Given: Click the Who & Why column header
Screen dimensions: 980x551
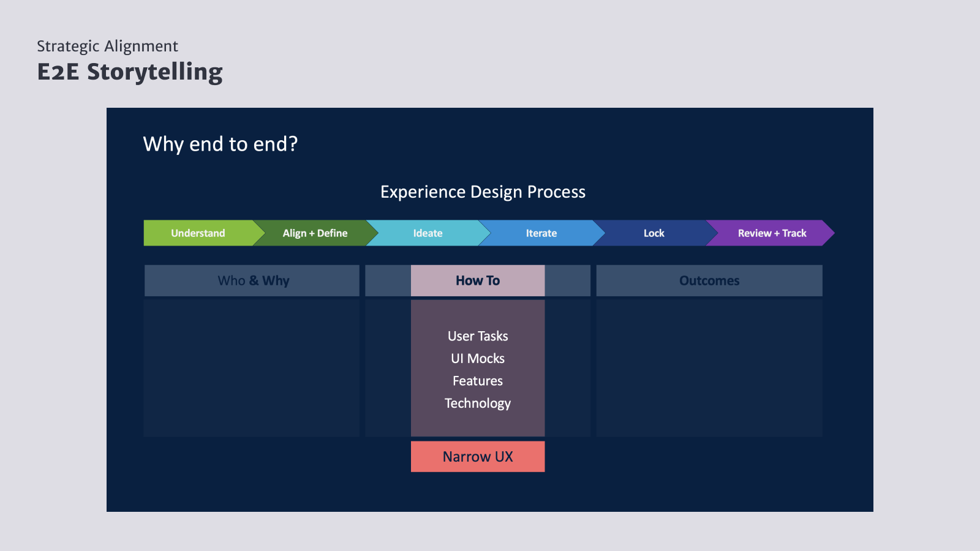Looking at the screenshot, I should click(252, 280).
